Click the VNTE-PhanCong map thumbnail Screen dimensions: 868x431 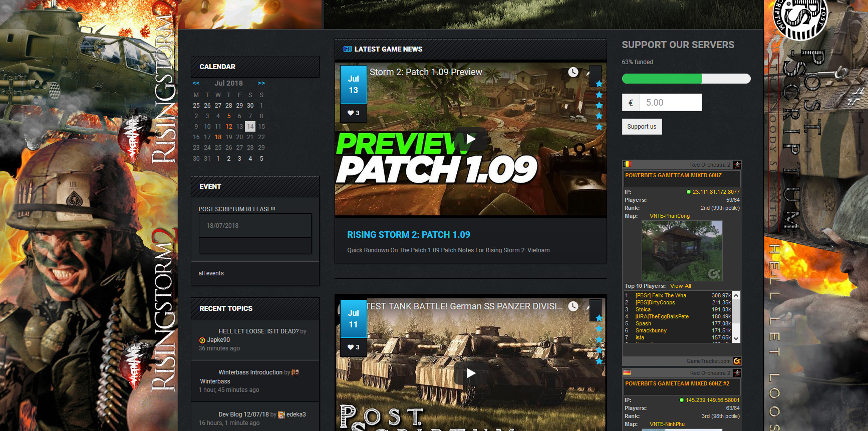[682, 251]
